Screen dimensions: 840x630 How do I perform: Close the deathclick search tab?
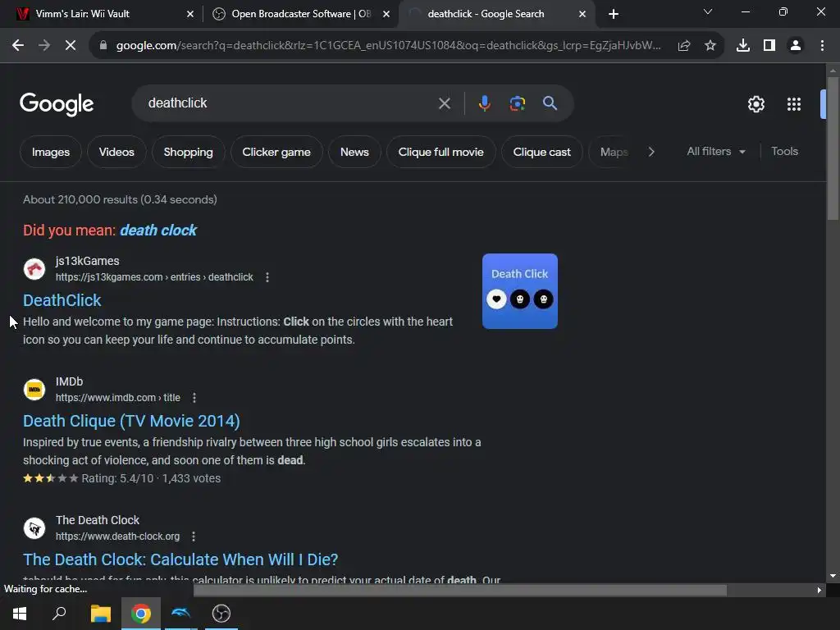tap(582, 15)
